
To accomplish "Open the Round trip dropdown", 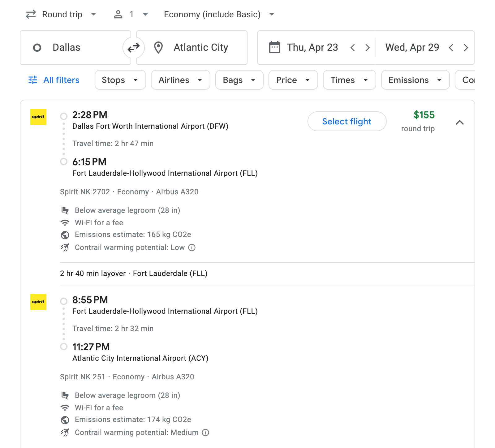I will tap(61, 14).
